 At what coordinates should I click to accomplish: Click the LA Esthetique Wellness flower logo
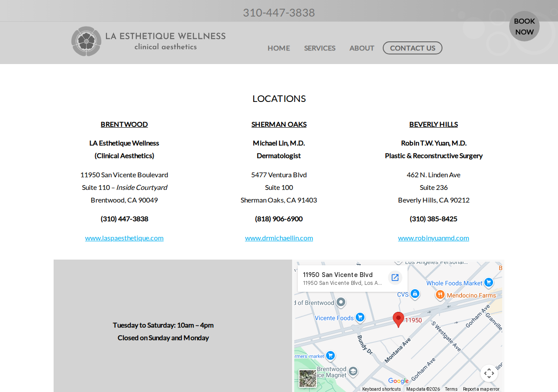point(87,41)
